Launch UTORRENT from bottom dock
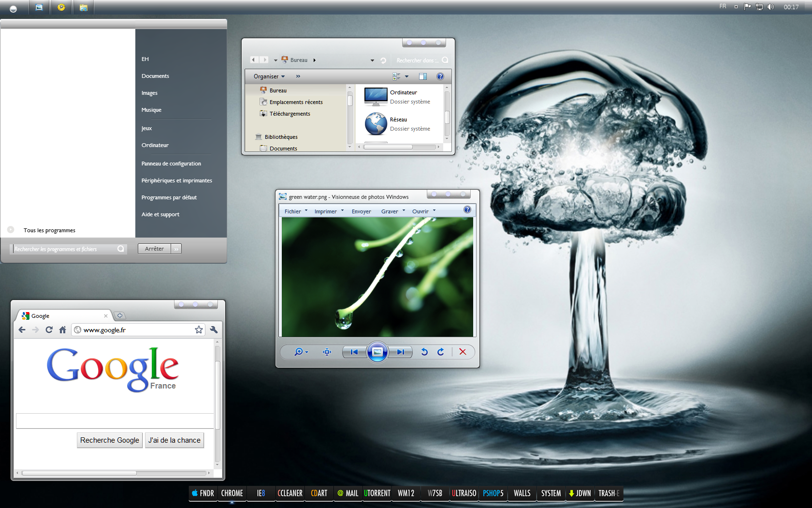The image size is (812, 508). click(377, 493)
